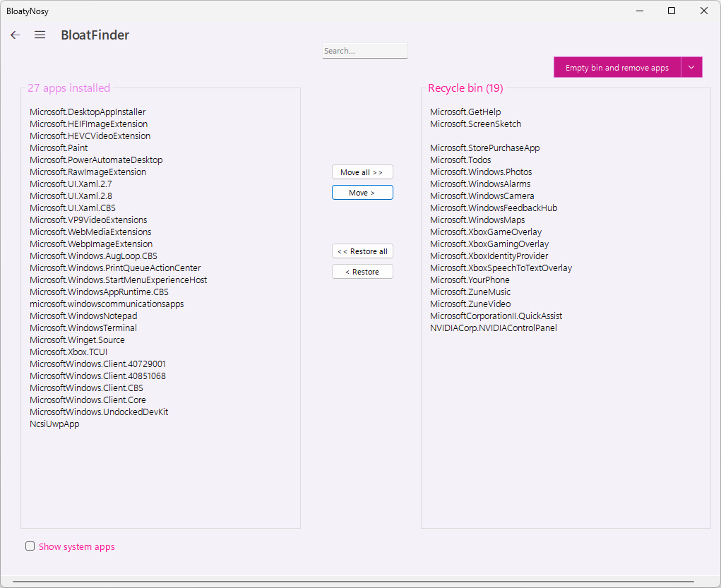Select microsoft.windowscommunicationsapps entry
This screenshot has height=588, width=721.
[x=107, y=304]
